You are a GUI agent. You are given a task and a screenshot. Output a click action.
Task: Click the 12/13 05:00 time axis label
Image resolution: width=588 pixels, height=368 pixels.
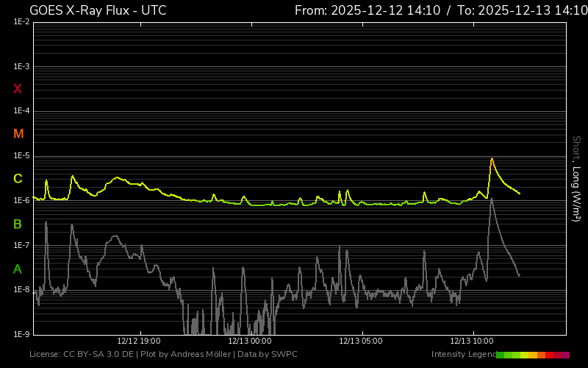[x=360, y=341]
